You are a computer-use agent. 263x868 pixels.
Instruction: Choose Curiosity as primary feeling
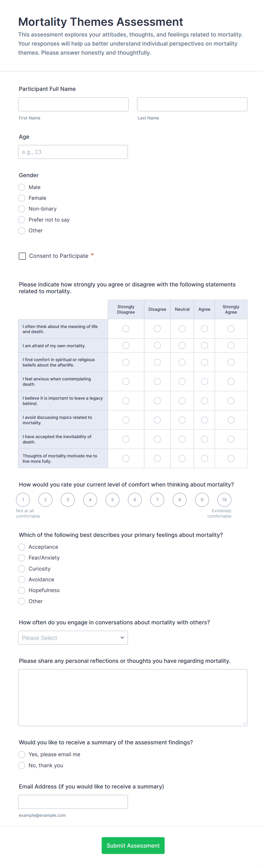(x=22, y=569)
